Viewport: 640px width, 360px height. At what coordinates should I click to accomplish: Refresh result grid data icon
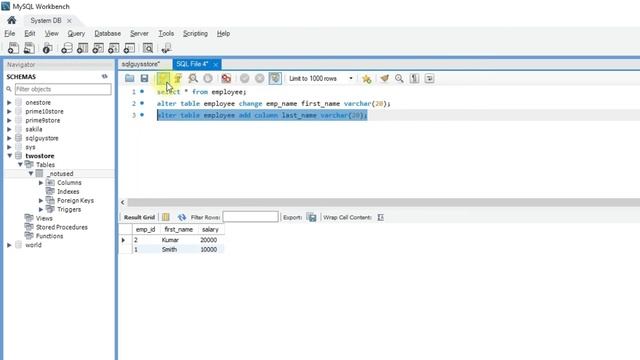tap(182, 217)
